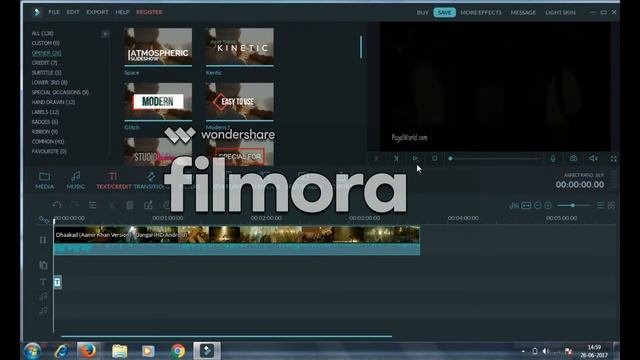
Task: Take a snapshot with the camera icon
Action: pyautogui.click(x=573, y=158)
